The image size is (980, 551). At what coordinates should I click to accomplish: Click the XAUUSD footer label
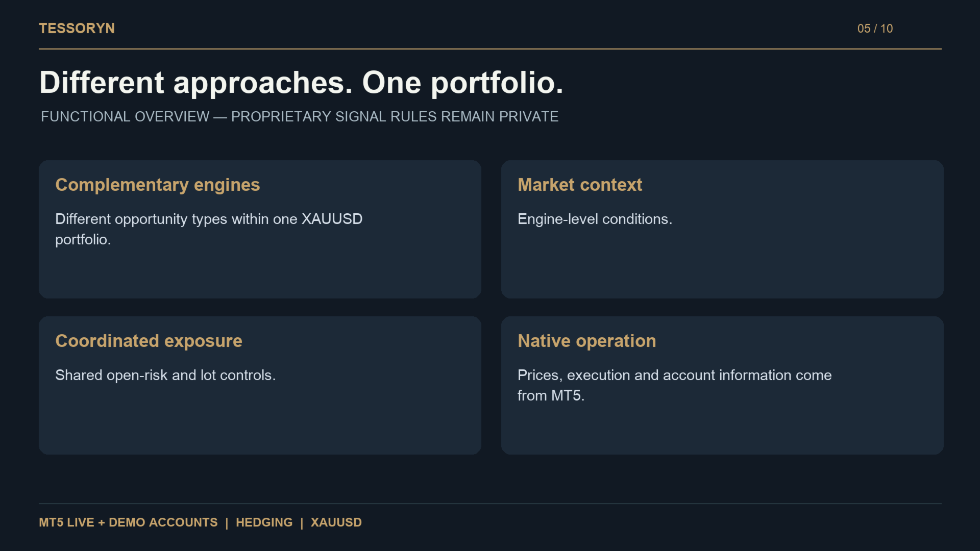pos(336,522)
